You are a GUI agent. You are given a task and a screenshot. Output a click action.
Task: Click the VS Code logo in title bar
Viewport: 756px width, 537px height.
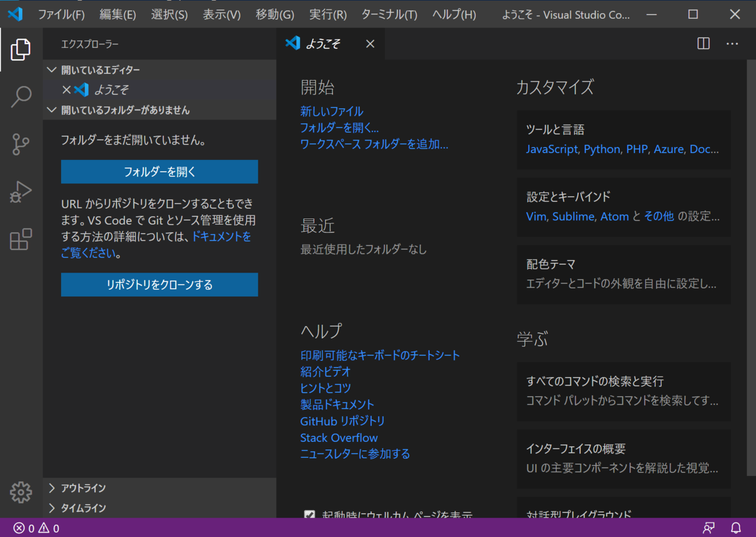point(14,14)
